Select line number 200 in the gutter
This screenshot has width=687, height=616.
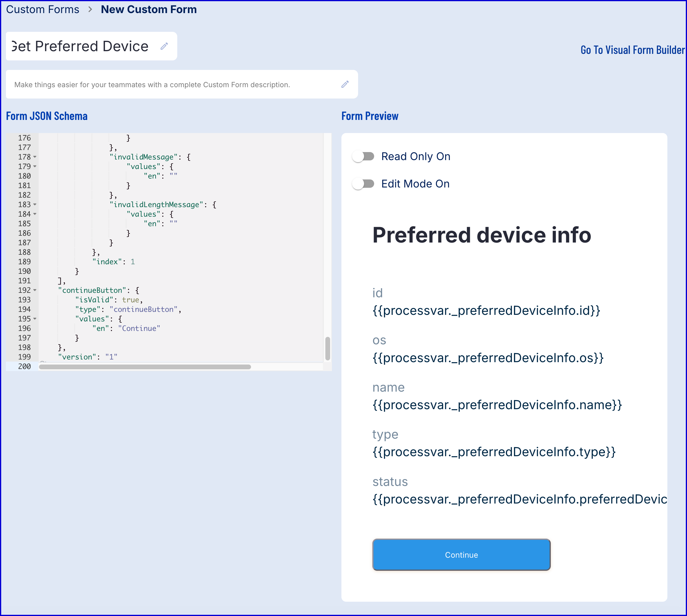24,366
